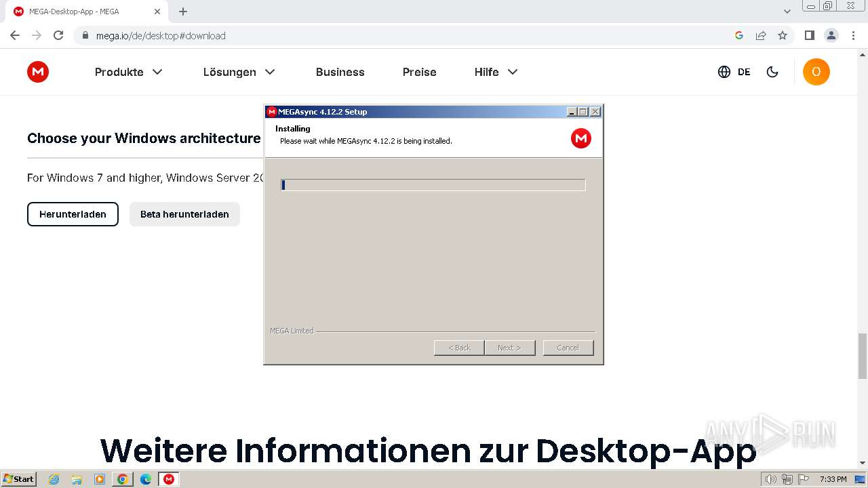
Task: Open File Explorer from taskbar
Action: [77, 479]
